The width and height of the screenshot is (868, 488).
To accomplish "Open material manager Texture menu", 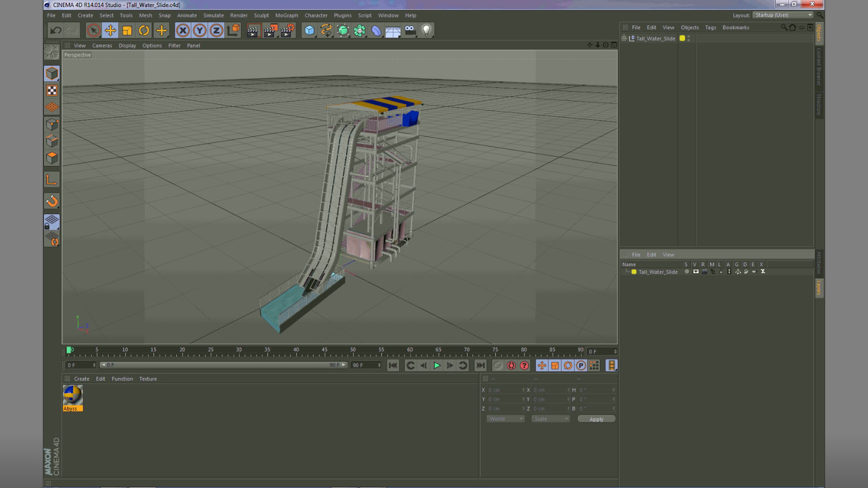I will [x=148, y=379].
